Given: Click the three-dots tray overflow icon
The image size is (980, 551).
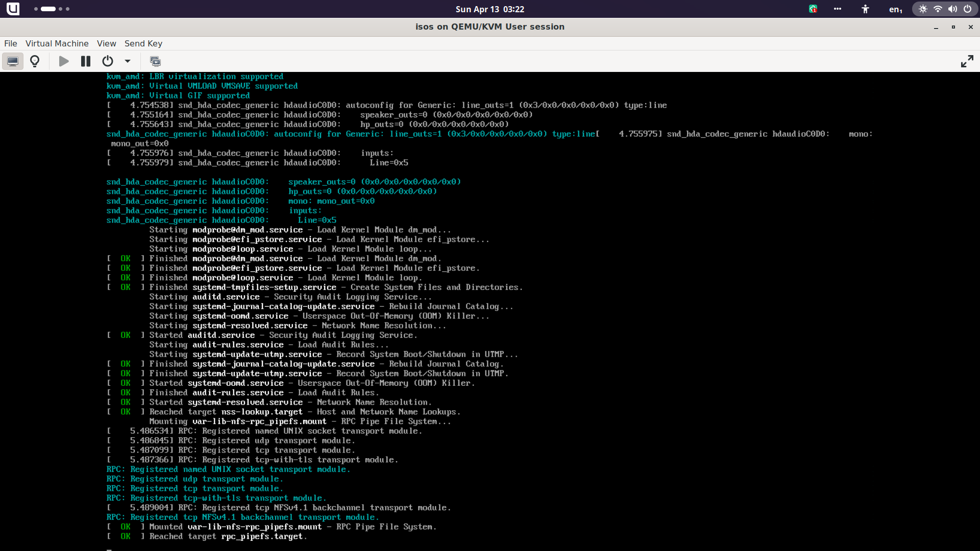Looking at the screenshot, I should [x=838, y=9].
